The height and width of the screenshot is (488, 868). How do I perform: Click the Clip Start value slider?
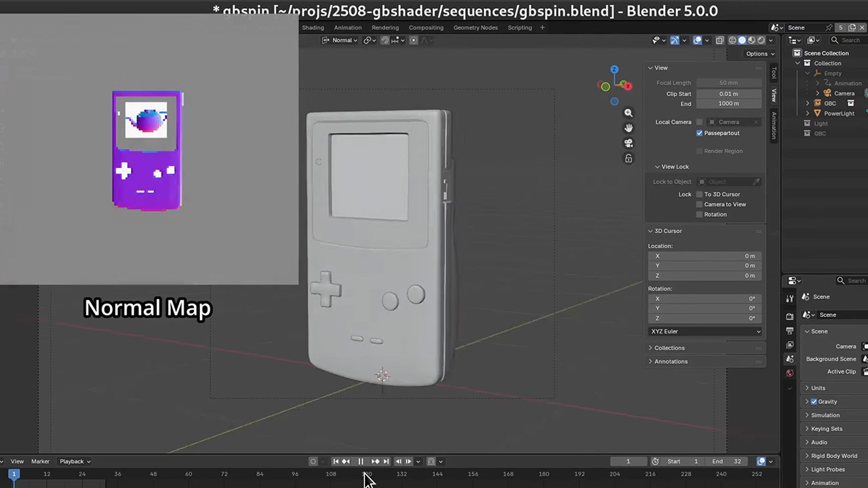point(728,94)
